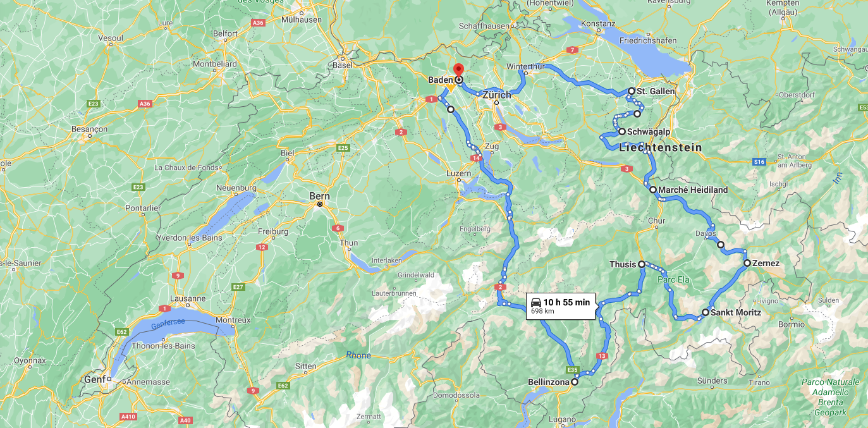Click the Schwägalp waypoint marker
The height and width of the screenshot is (428, 868).
coord(621,131)
